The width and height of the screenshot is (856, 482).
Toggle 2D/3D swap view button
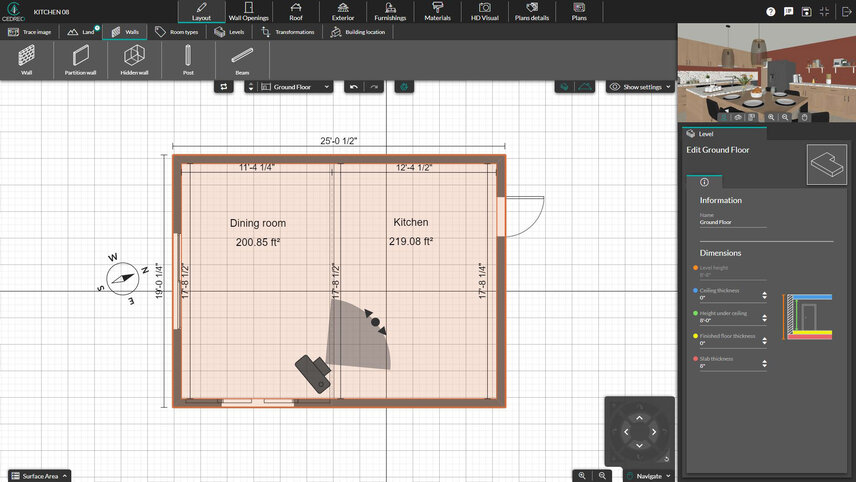coord(224,87)
